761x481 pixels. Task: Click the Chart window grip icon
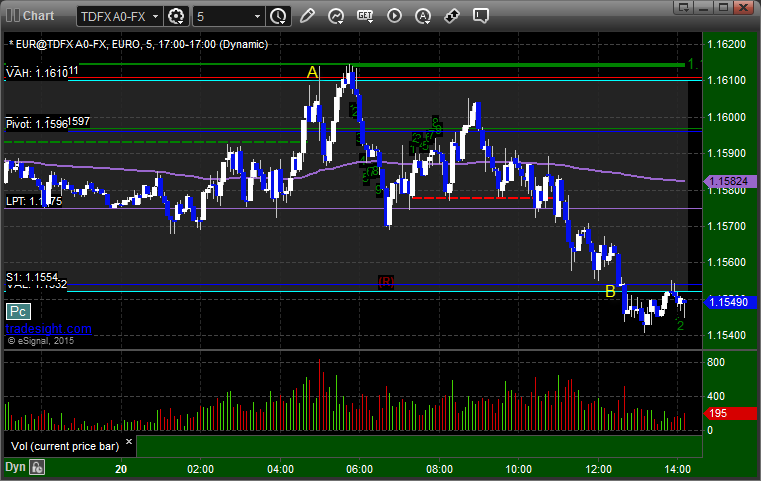[13, 16]
